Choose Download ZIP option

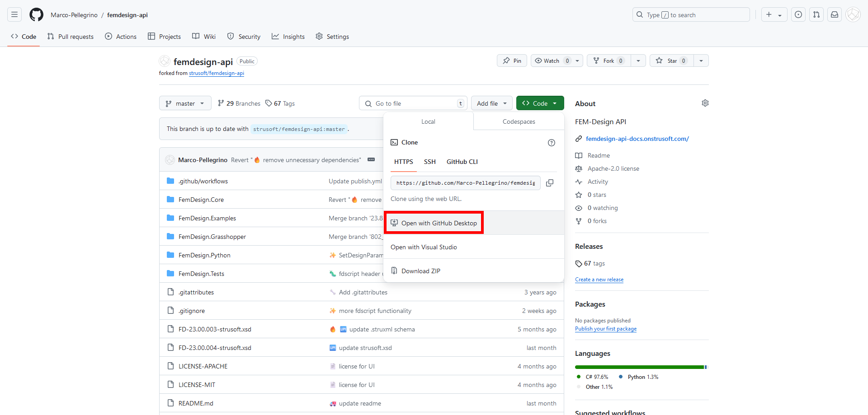click(x=420, y=271)
